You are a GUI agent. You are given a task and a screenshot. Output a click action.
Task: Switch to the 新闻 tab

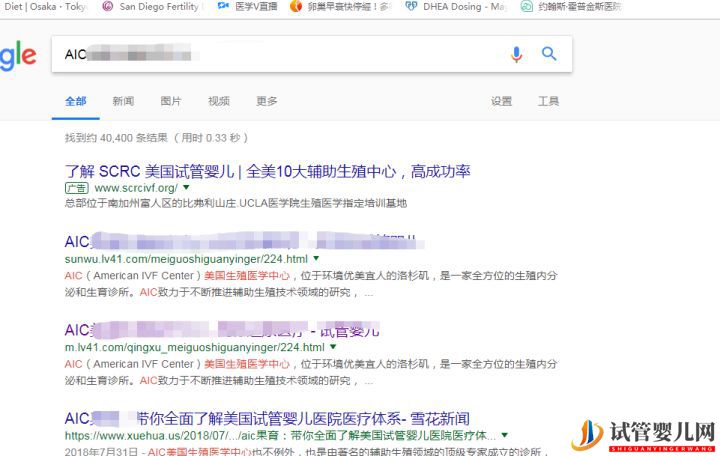[x=124, y=101]
